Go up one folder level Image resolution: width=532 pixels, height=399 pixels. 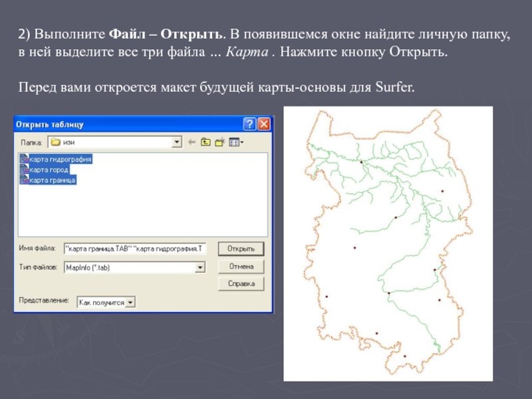click(205, 142)
